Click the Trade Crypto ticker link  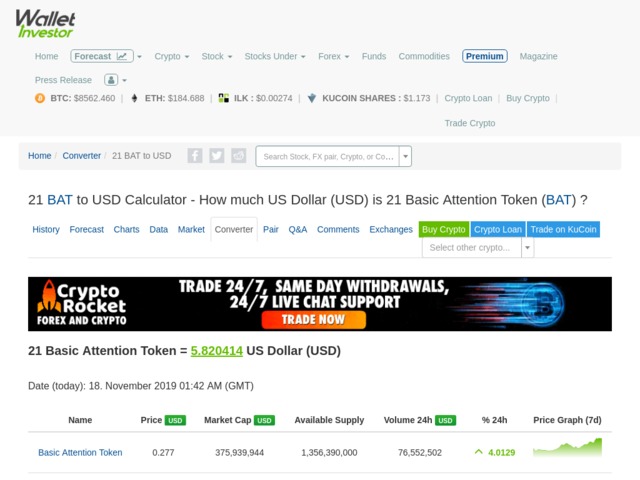470,123
